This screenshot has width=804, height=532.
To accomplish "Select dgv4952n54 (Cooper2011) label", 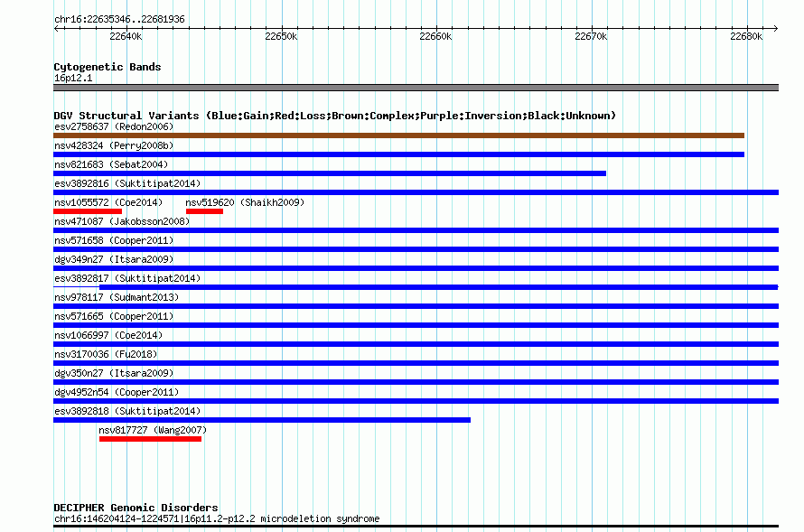I will [117, 392].
